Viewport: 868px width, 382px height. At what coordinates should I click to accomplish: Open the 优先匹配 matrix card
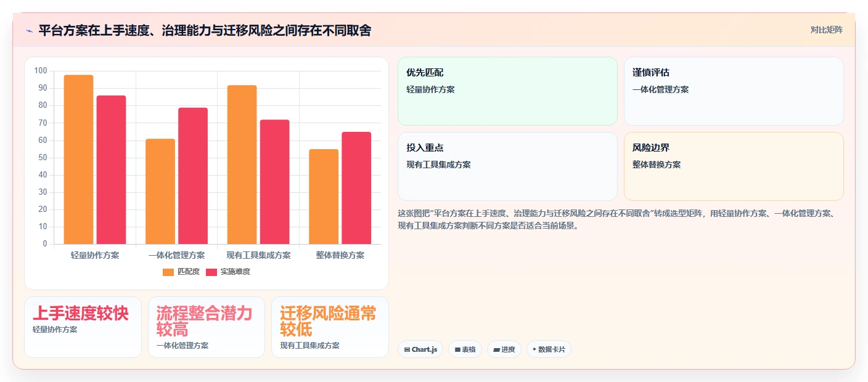[507, 91]
